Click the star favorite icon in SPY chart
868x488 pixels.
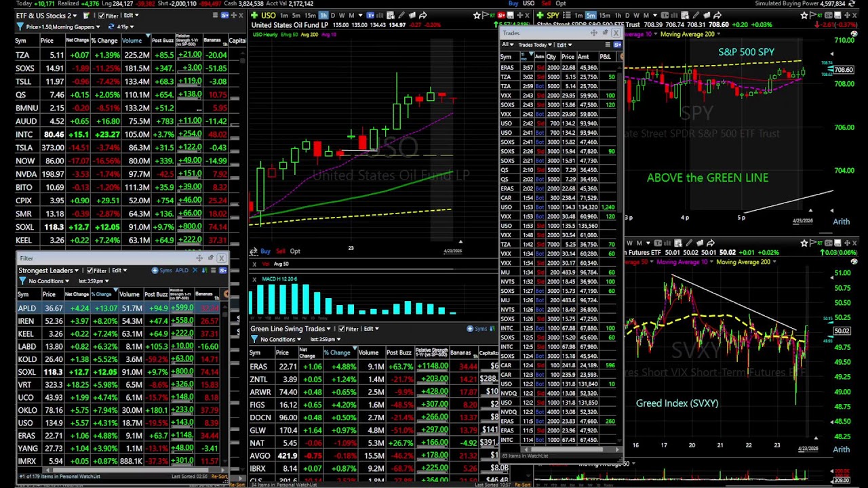click(x=804, y=16)
